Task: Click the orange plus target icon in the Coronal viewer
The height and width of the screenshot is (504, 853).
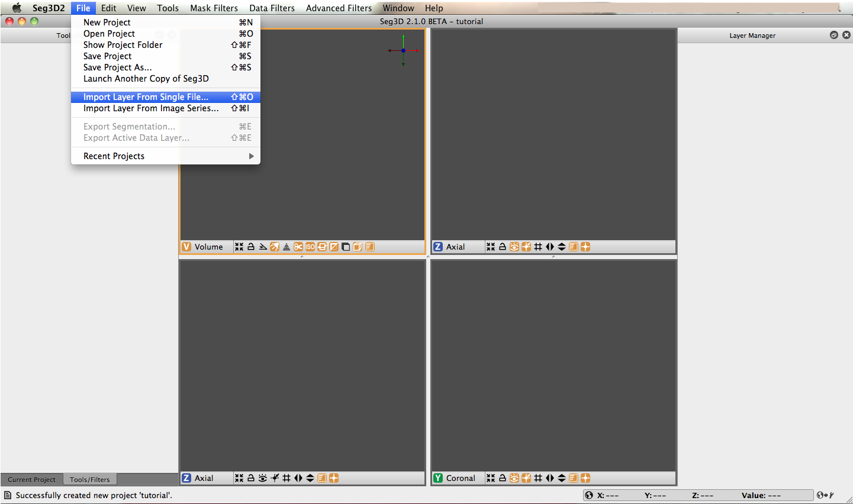Action: click(585, 478)
